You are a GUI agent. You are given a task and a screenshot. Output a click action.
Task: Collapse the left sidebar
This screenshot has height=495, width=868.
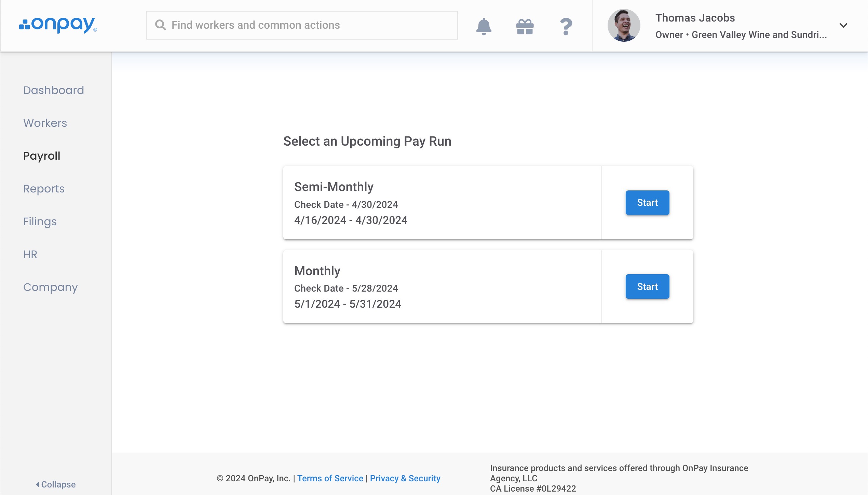(56, 484)
